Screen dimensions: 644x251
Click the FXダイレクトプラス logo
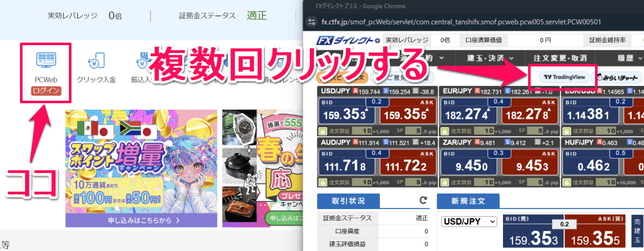click(x=348, y=40)
